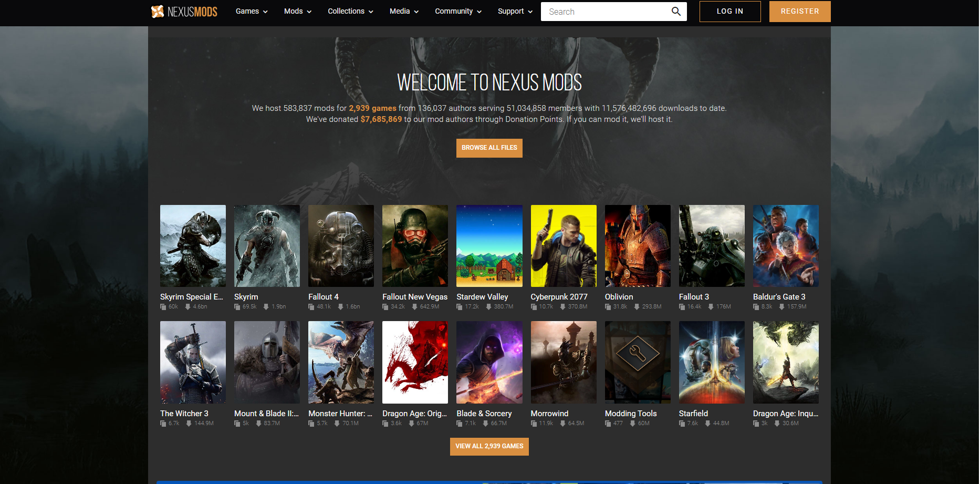Click the mods count icon under Fallout 4
The image size is (980, 484).
311,307
